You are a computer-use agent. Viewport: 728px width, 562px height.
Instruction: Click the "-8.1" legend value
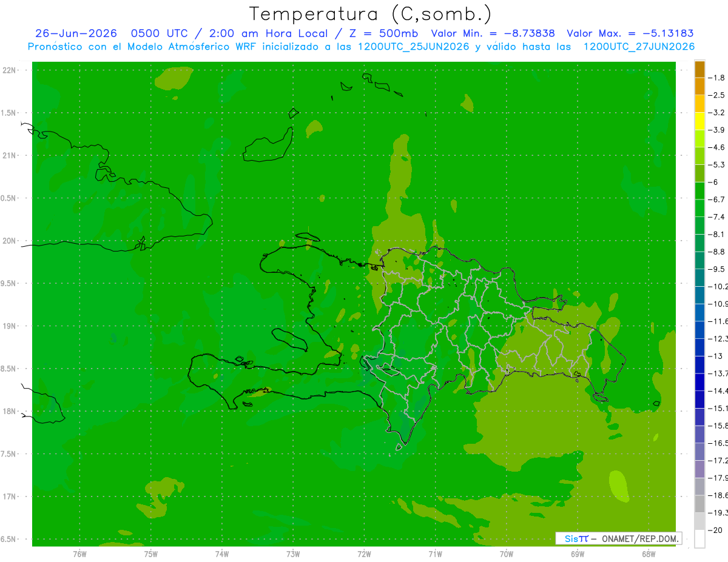tap(716, 234)
